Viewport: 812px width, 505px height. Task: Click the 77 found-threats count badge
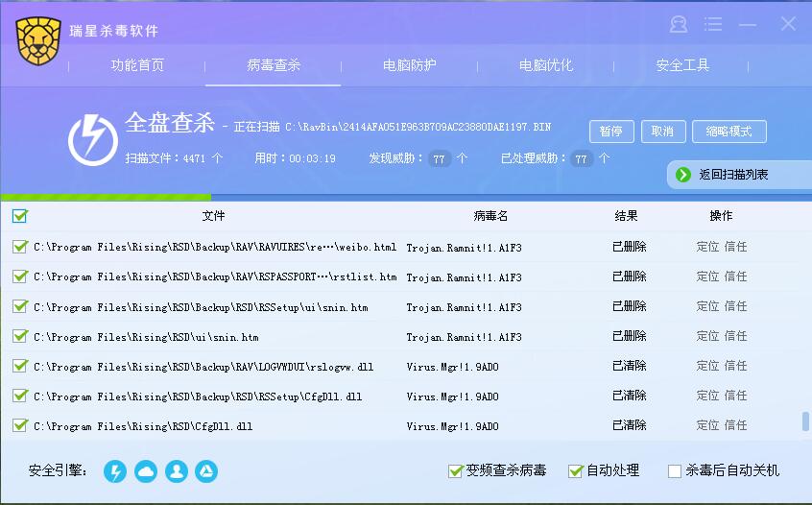pyautogui.click(x=440, y=159)
